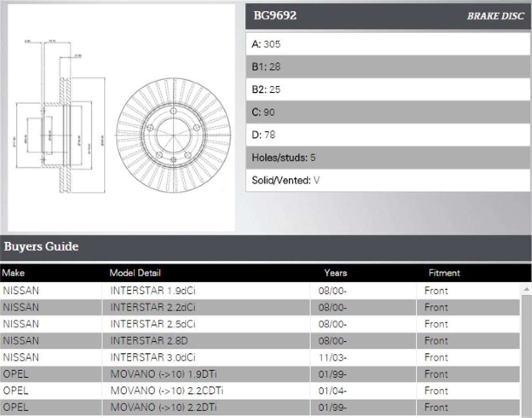Screen dimensions: 532x418
Task: Select the D: 78 dimension row
Action: click(x=388, y=135)
